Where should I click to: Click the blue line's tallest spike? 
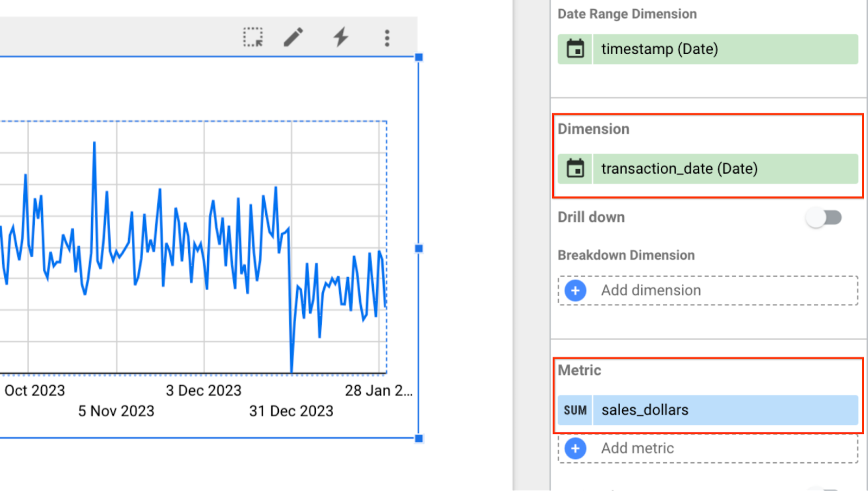click(x=94, y=143)
